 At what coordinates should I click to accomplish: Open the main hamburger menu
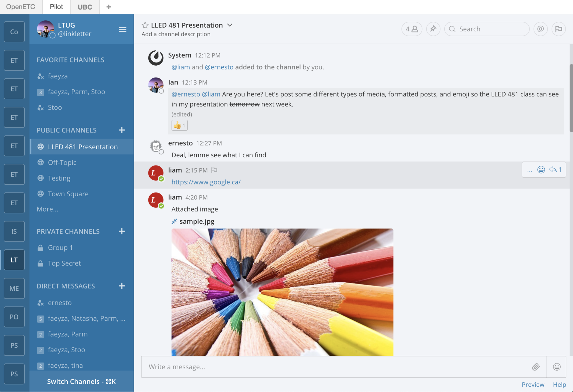[x=122, y=29]
